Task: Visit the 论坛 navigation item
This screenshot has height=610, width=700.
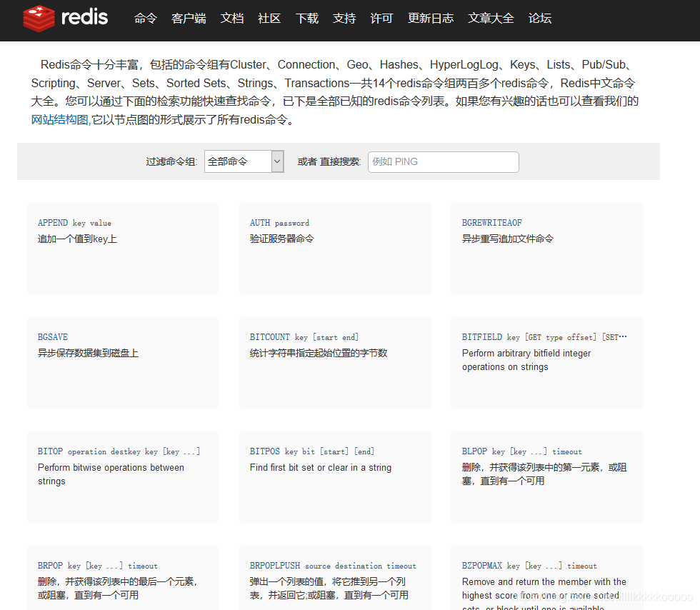Action: point(540,19)
